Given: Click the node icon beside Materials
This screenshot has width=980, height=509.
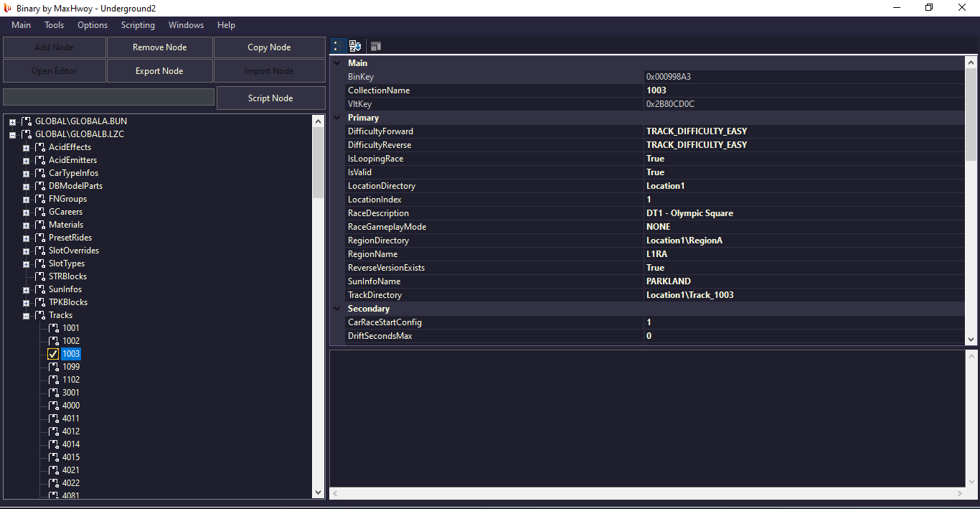Looking at the screenshot, I should pos(40,225).
